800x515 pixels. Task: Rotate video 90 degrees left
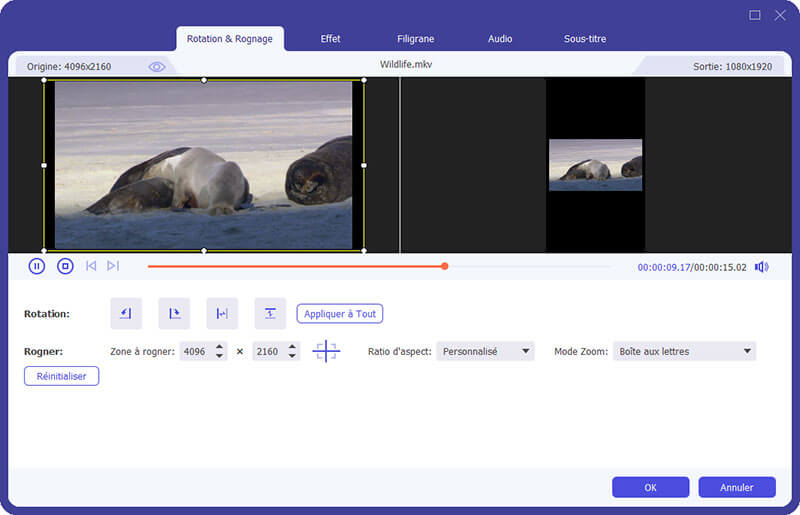pyautogui.click(x=126, y=314)
